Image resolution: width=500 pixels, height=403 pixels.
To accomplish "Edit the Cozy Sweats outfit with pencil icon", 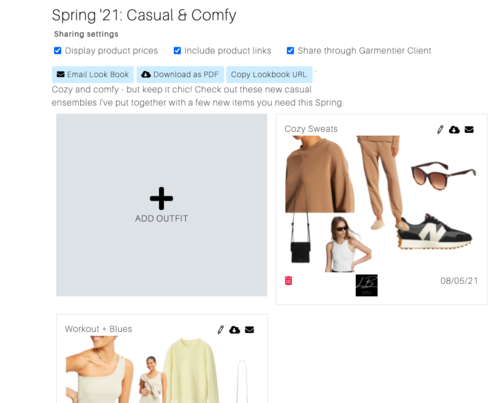I will (440, 130).
